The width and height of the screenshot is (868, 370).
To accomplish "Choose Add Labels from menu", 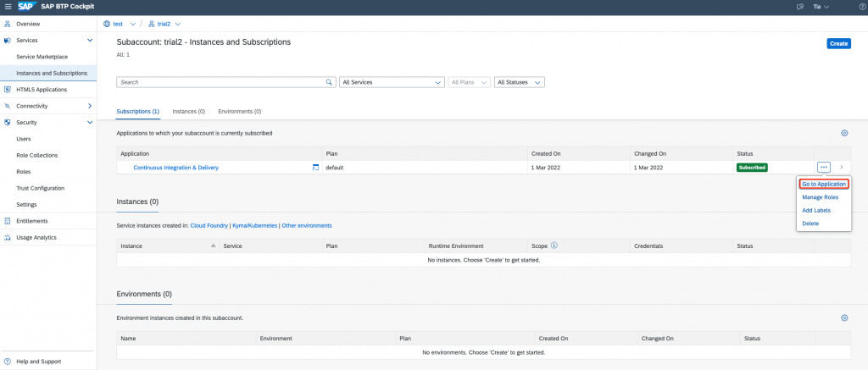I will pyautogui.click(x=816, y=210).
